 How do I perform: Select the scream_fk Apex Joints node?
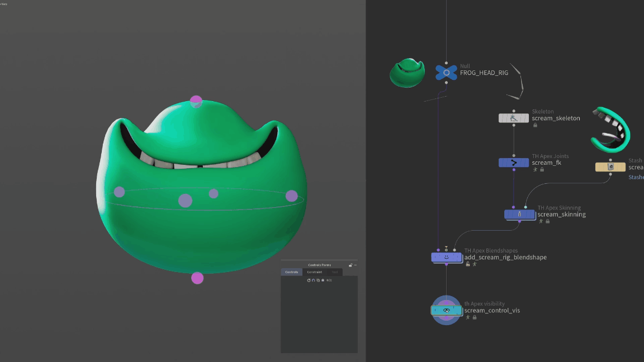click(x=513, y=163)
